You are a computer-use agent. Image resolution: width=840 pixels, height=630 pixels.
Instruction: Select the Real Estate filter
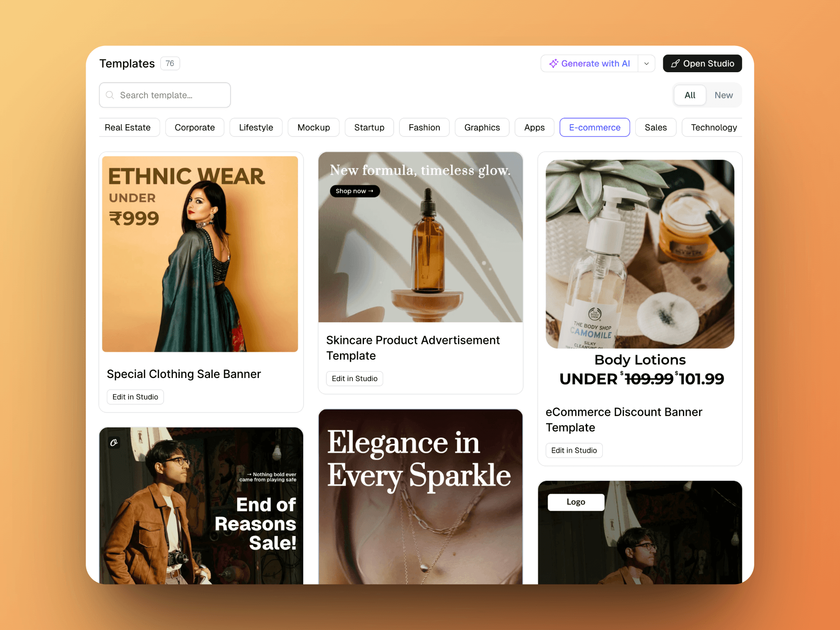(x=128, y=127)
